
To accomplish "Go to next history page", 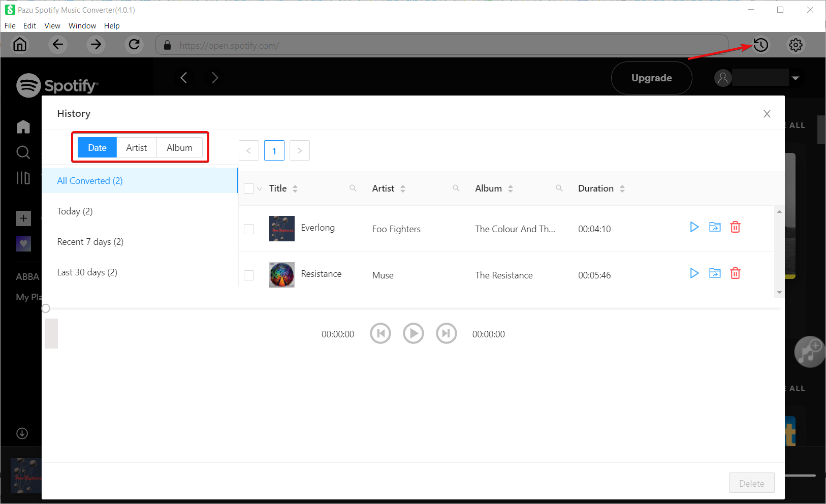I will 300,150.
